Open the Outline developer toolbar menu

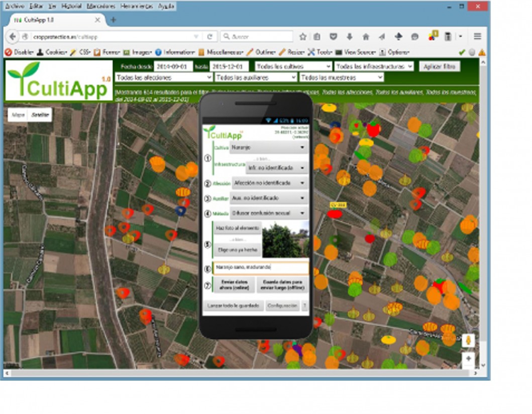pyautogui.click(x=261, y=52)
